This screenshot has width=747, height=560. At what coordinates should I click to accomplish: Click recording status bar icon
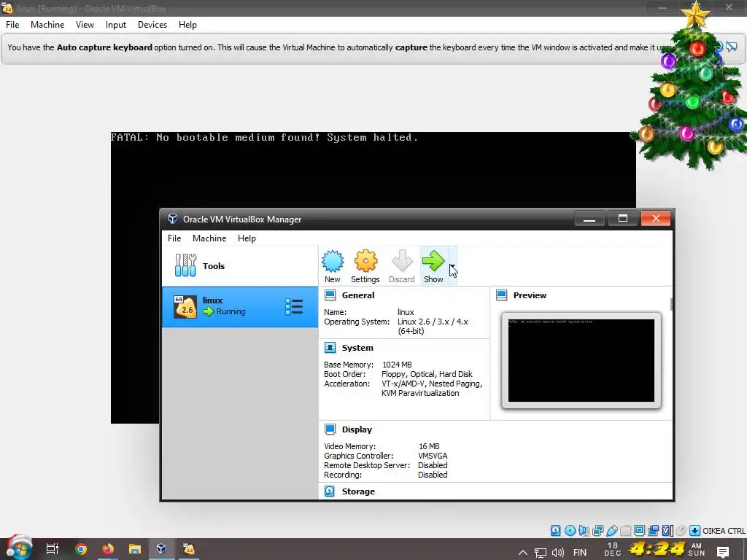tap(653, 531)
